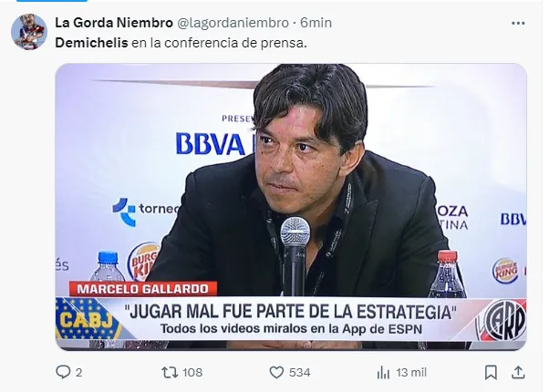This screenshot has width=549, height=392.
Task: Retweet the post using the arrows icon
Action: tap(170, 372)
